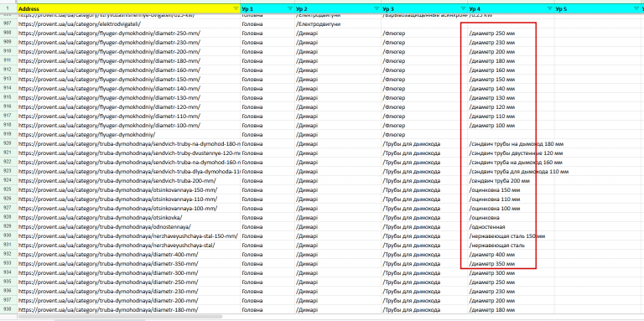This screenshot has height=321, width=644.
Task: Select the '/диаметр 110 мм' cell
Action: [x=511, y=116]
